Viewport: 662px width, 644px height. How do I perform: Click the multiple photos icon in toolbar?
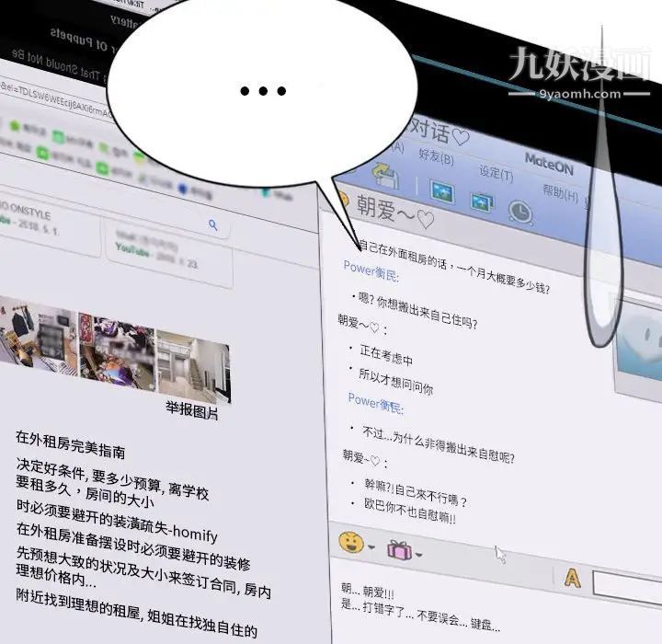tap(482, 201)
